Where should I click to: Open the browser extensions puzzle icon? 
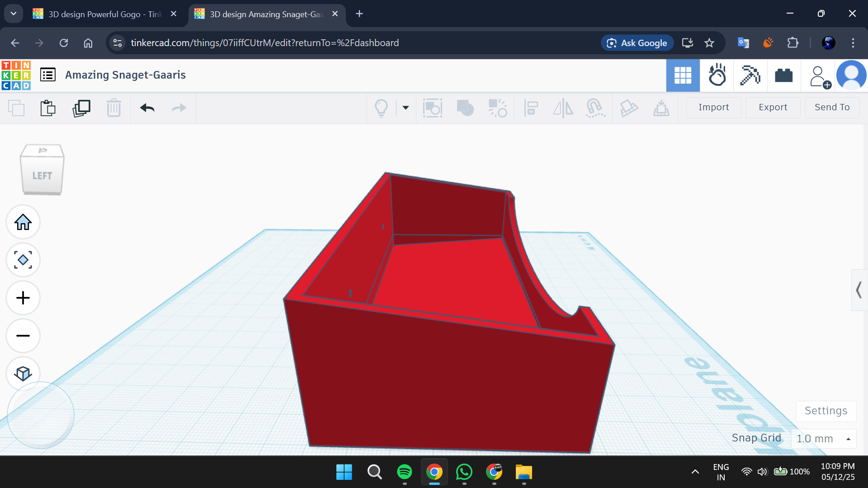point(793,43)
